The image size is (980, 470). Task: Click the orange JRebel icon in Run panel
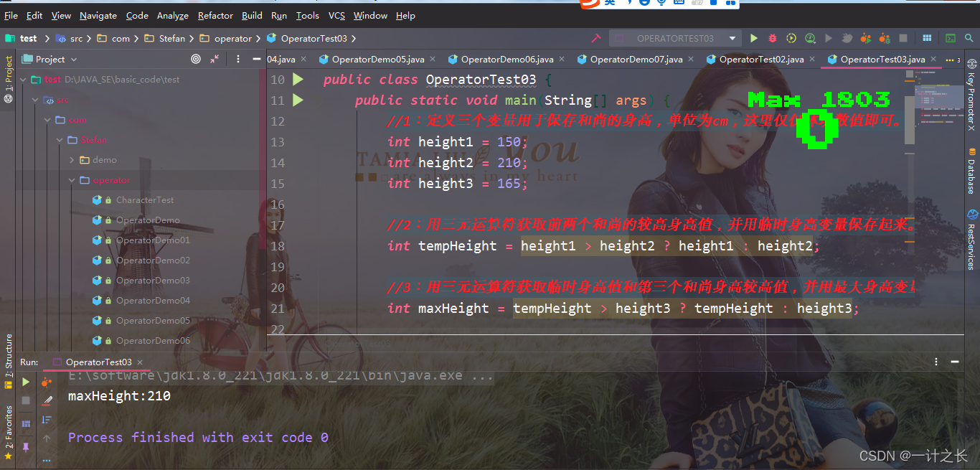click(x=47, y=382)
